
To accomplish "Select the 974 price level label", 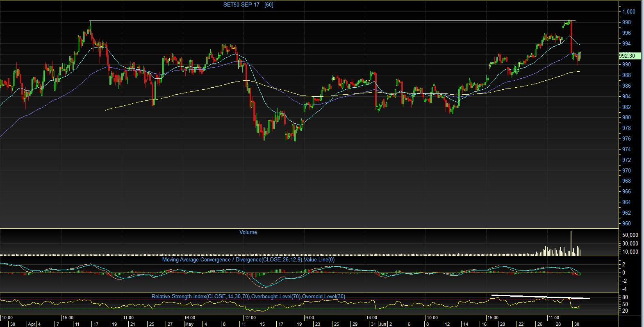I will point(626,149).
